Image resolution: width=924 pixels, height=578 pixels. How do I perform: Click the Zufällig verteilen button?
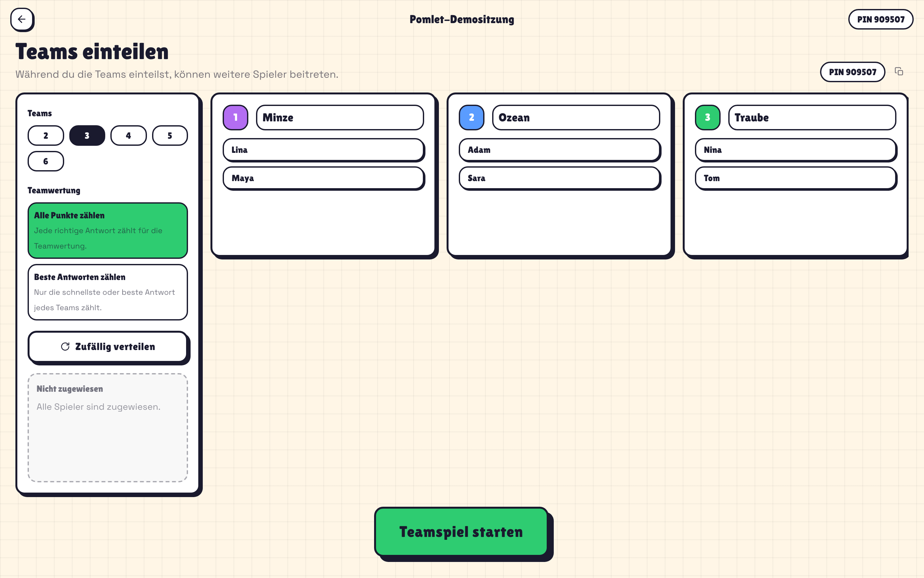click(108, 346)
